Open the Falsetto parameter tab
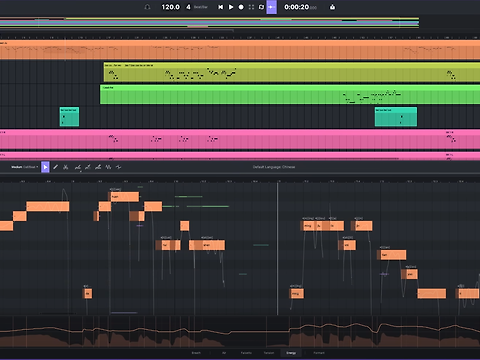The image size is (480, 360). click(246, 353)
